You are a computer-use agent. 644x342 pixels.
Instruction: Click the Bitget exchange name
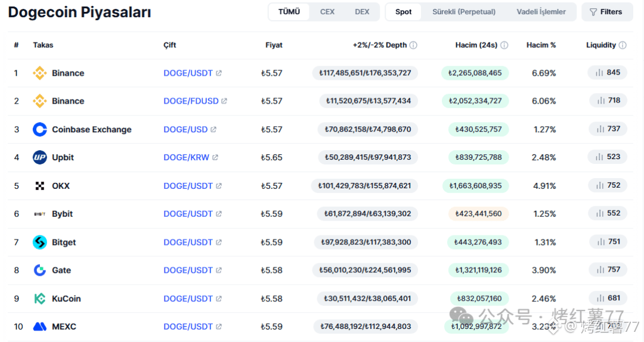pyautogui.click(x=64, y=242)
